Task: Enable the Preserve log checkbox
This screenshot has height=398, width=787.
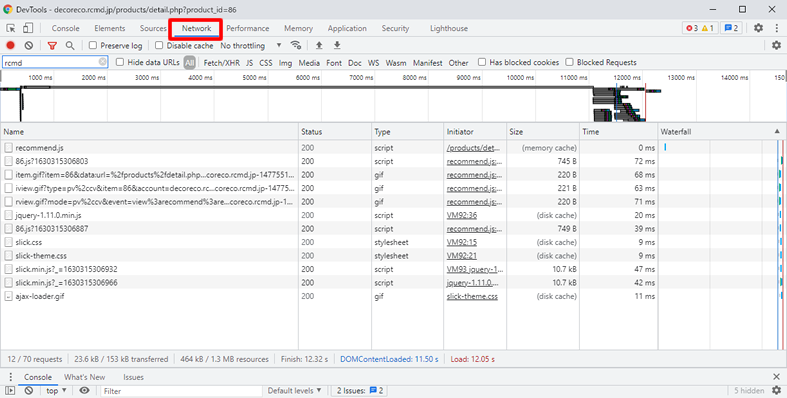Action: click(92, 45)
